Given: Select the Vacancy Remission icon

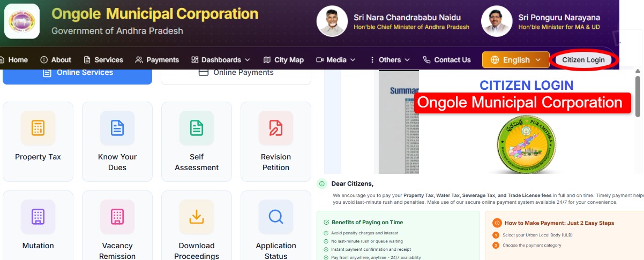Looking at the screenshot, I should (x=117, y=217).
